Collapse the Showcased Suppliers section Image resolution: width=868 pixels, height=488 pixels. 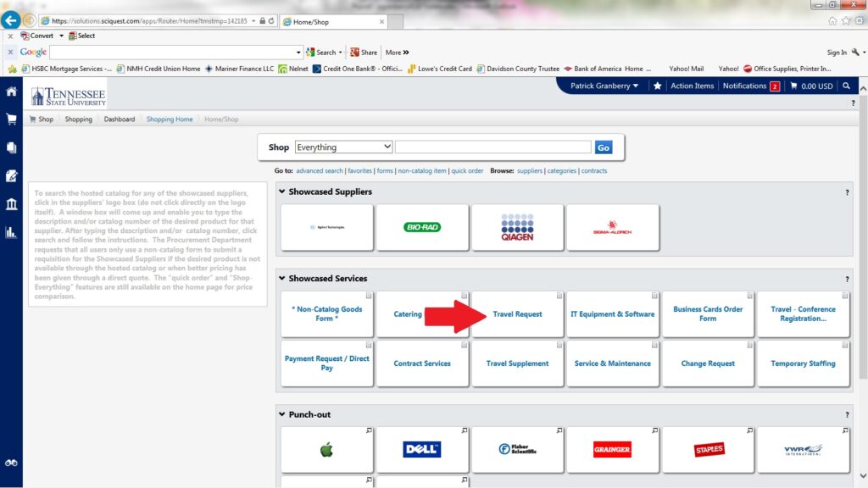pos(281,192)
